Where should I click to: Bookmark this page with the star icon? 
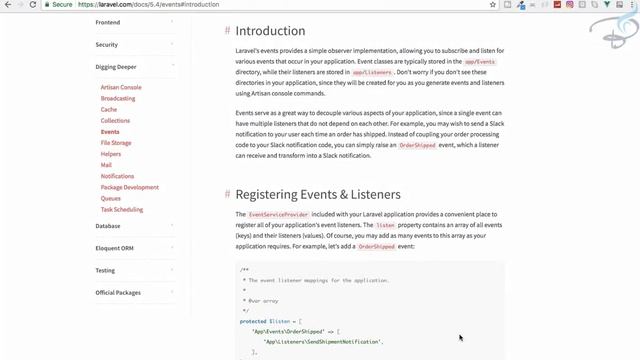pyautogui.click(x=493, y=4)
